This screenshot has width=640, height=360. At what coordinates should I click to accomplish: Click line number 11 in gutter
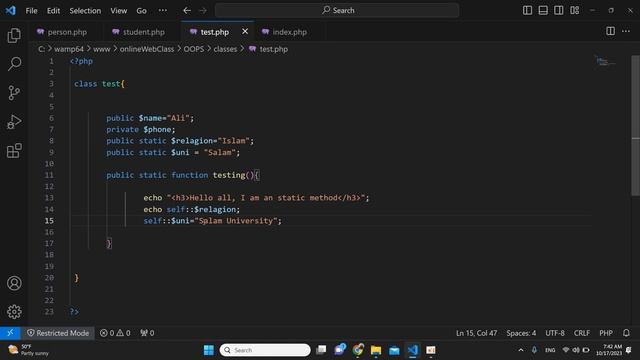point(49,175)
